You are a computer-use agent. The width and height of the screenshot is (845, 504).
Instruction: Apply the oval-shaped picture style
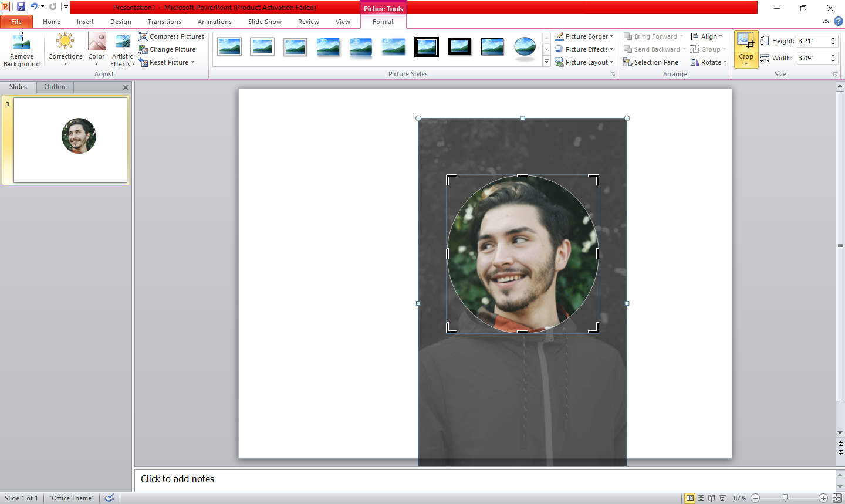click(525, 47)
